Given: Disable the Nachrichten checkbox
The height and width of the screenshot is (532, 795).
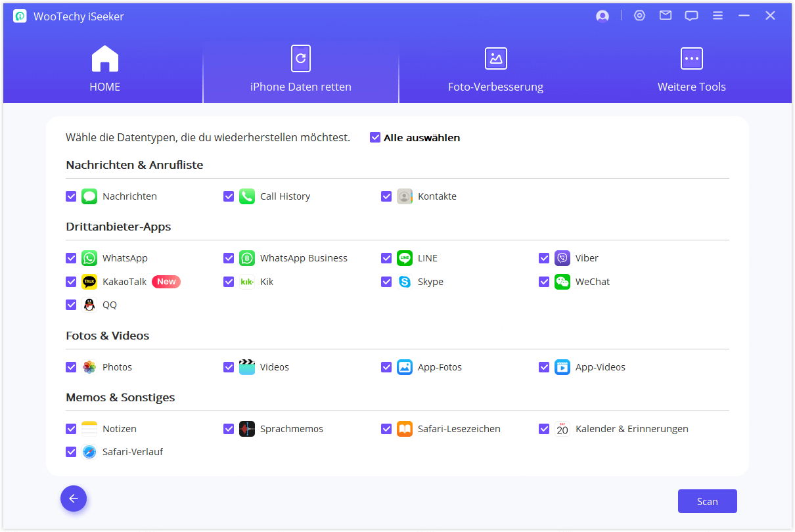Looking at the screenshot, I should coord(71,196).
